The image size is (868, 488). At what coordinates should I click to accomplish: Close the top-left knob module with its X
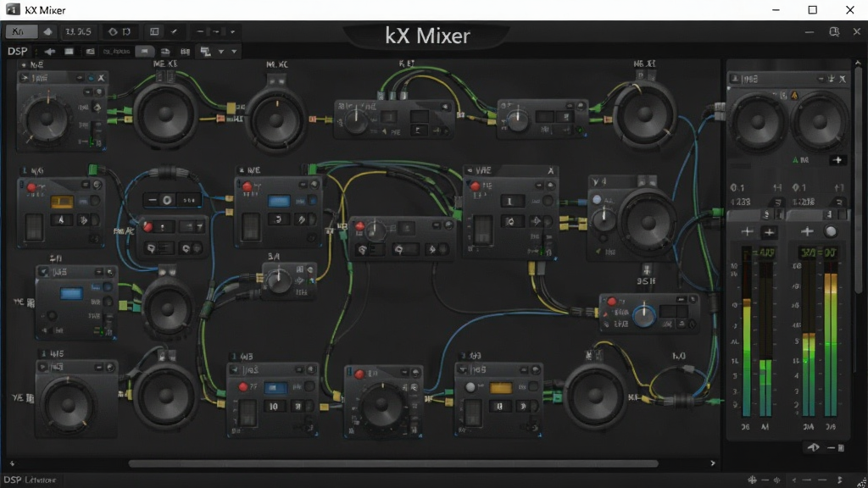pyautogui.click(x=101, y=78)
